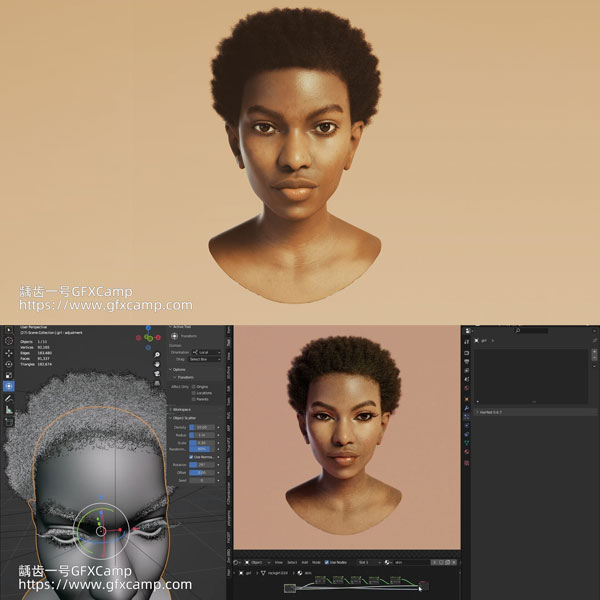The image size is (600, 600).
Task: Enable the Locations checkbox
Action: coord(193,393)
